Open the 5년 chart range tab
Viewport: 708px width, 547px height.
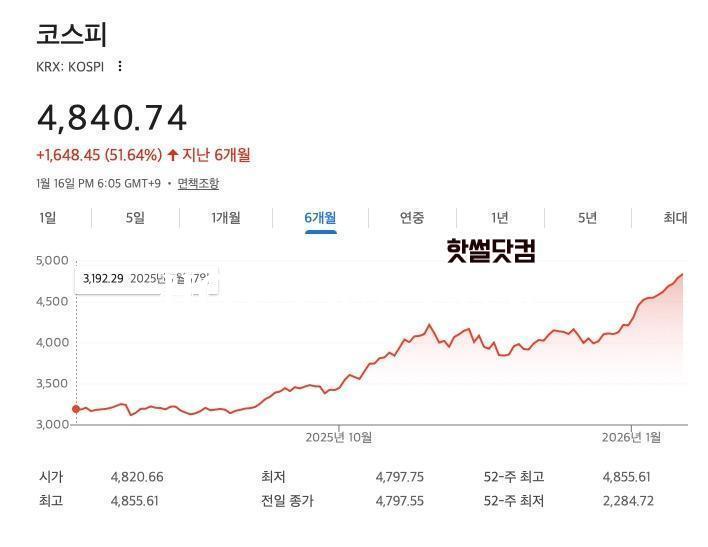click(x=587, y=218)
